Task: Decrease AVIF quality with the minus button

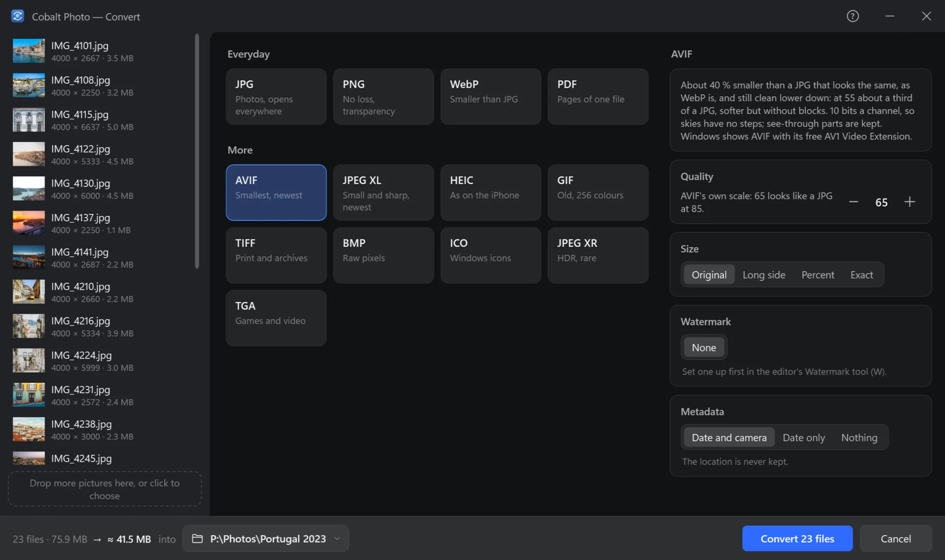Action: coord(853,202)
